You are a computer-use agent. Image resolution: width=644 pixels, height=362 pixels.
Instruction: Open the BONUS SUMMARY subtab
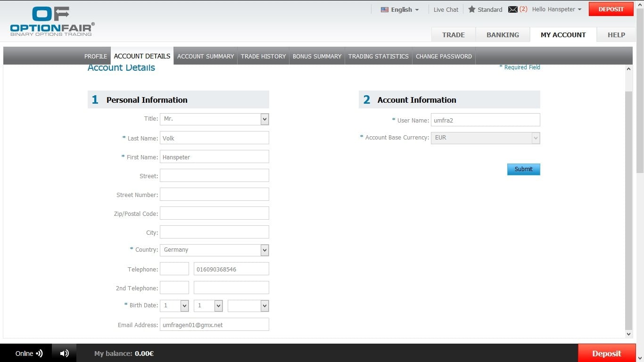coord(317,56)
